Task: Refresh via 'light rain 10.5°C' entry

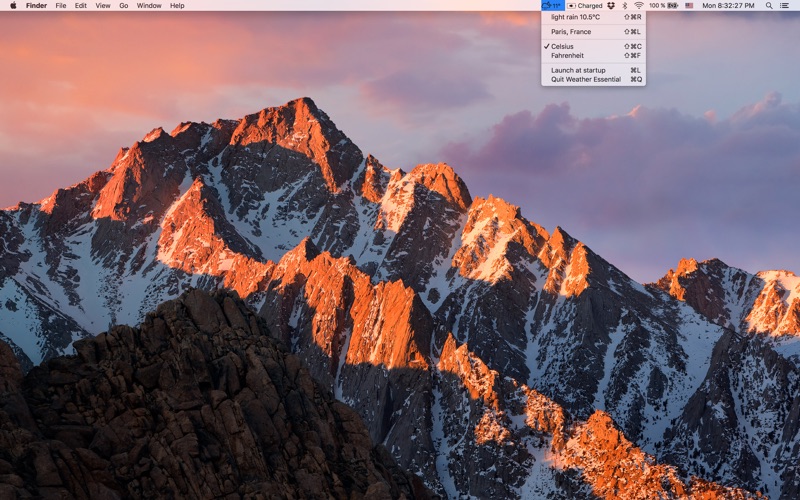Action: (x=593, y=17)
